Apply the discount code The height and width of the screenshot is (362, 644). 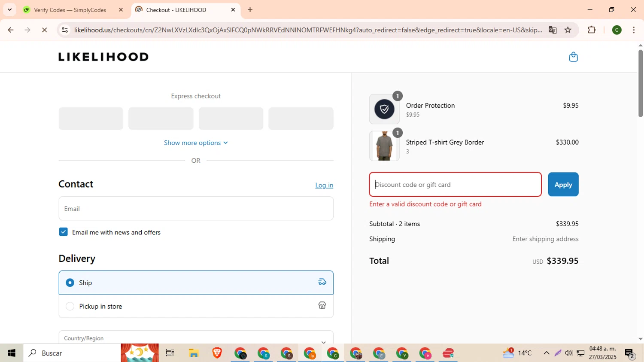(x=563, y=184)
